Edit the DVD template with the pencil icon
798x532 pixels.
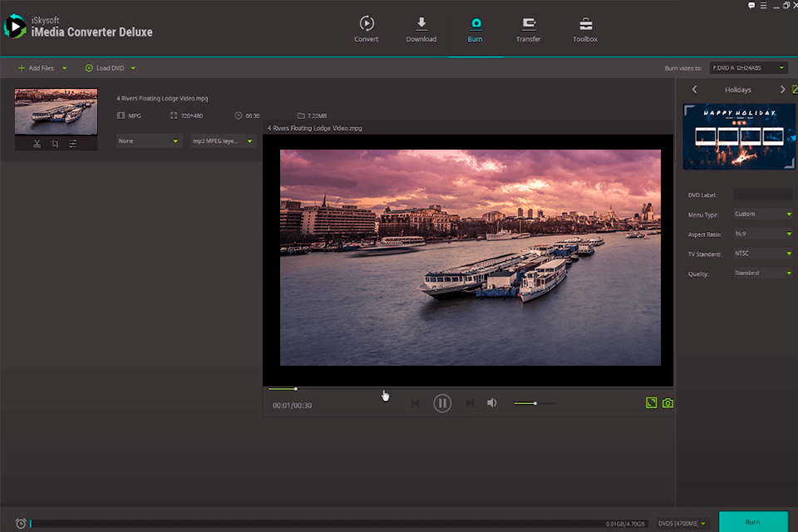(794, 90)
